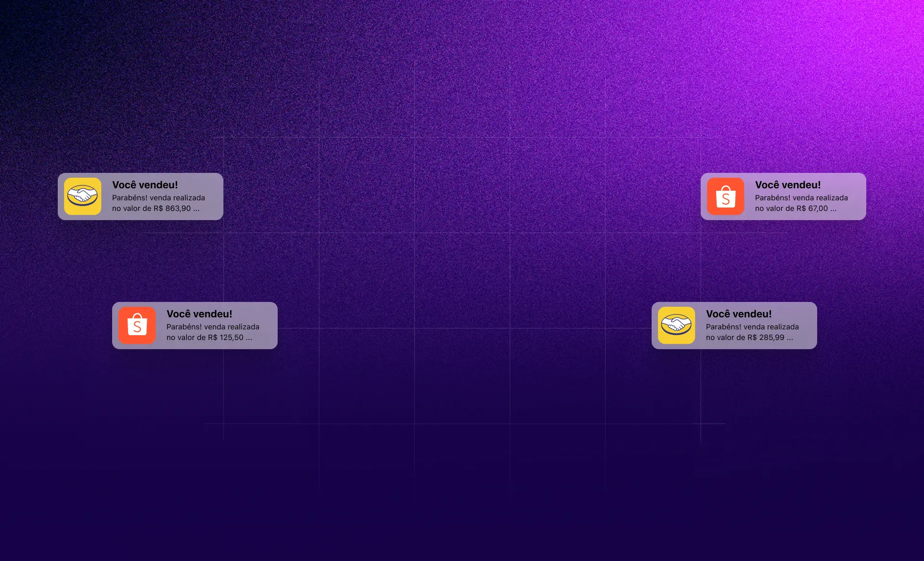Click "Você vendeu!" title on R$ 125,50 notification
The width and height of the screenshot is (924, 561).
point(199,314)
